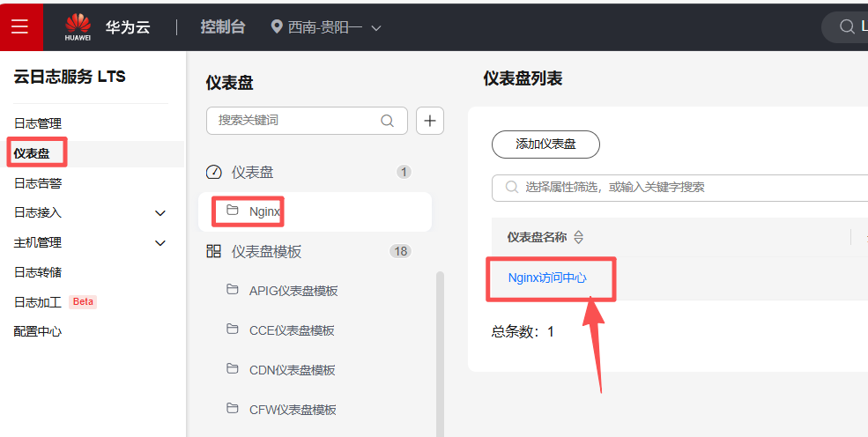Expand the 主机管理 menu
The height and width of the screenshot is (437, 868).
pyautogui.click(x=160, y=243)
